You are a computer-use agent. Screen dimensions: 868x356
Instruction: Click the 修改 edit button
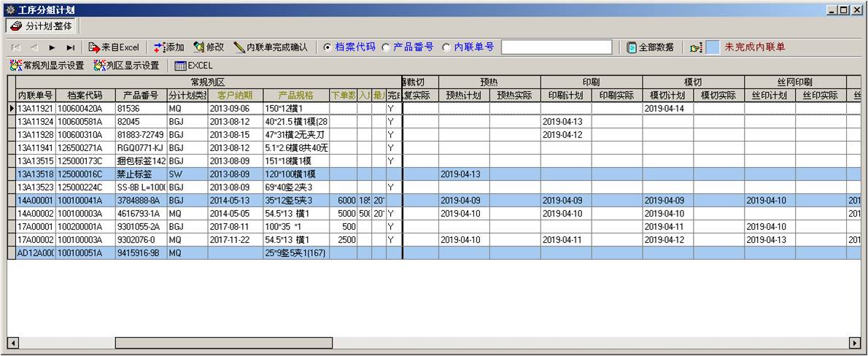pyautogui.click(x=209, y=47)
